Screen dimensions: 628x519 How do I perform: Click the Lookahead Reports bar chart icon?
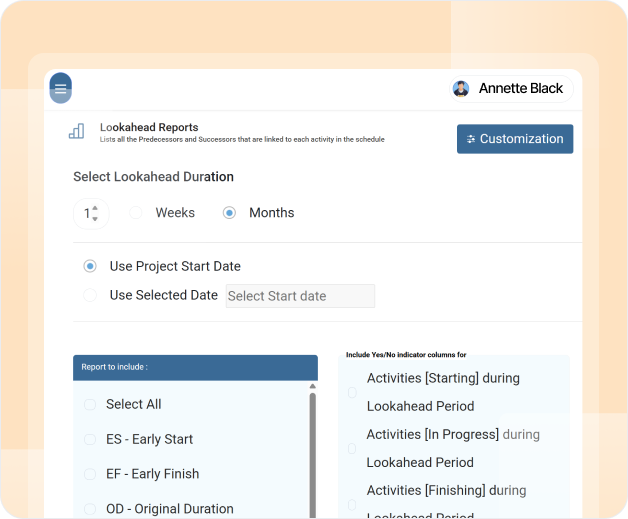76,131
